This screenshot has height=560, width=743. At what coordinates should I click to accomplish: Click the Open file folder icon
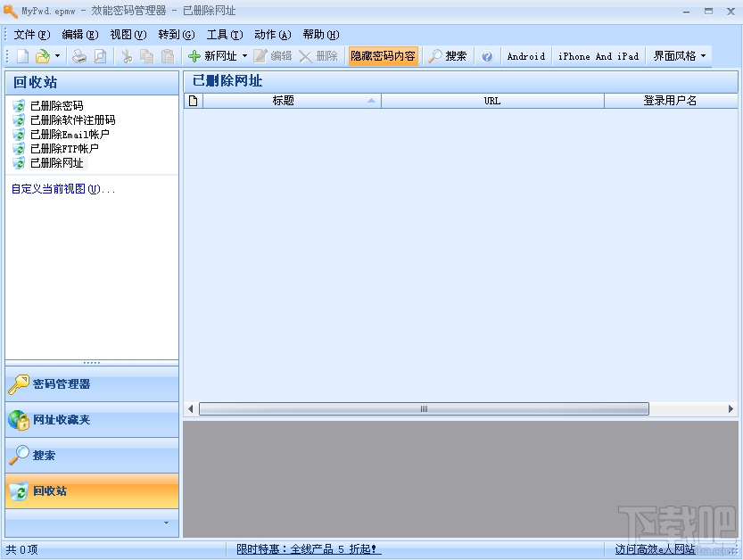[43, 56]
